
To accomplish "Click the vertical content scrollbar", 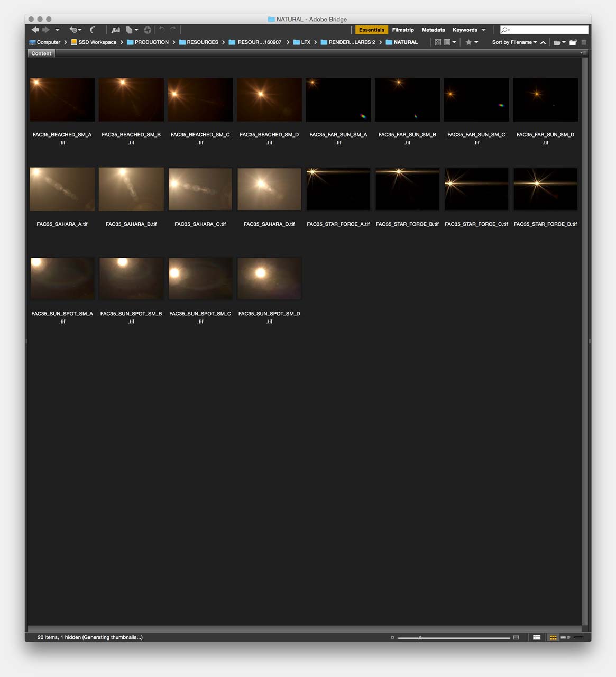I will [x=585, y=341].
